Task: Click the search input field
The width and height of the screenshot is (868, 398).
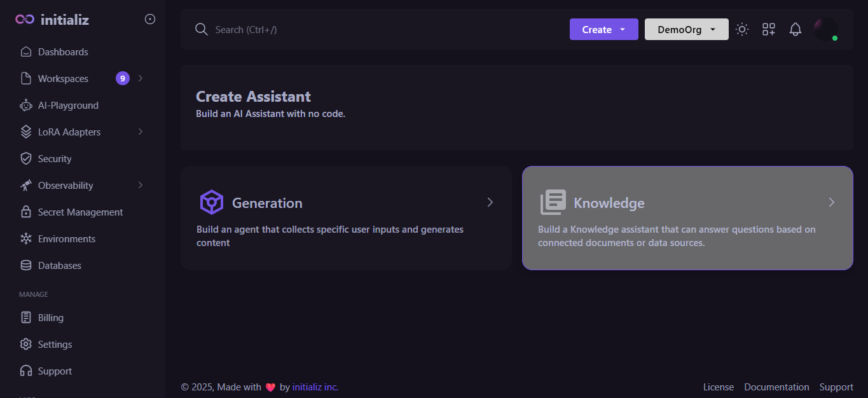Action: 382,29
